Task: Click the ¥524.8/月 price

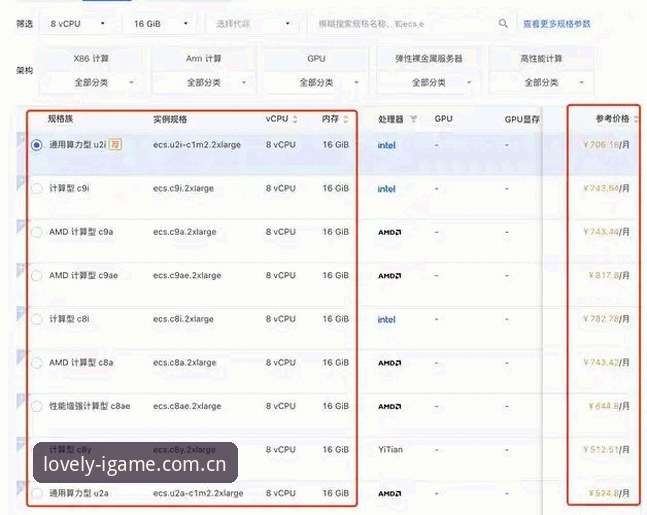Action: click(609, 493)
